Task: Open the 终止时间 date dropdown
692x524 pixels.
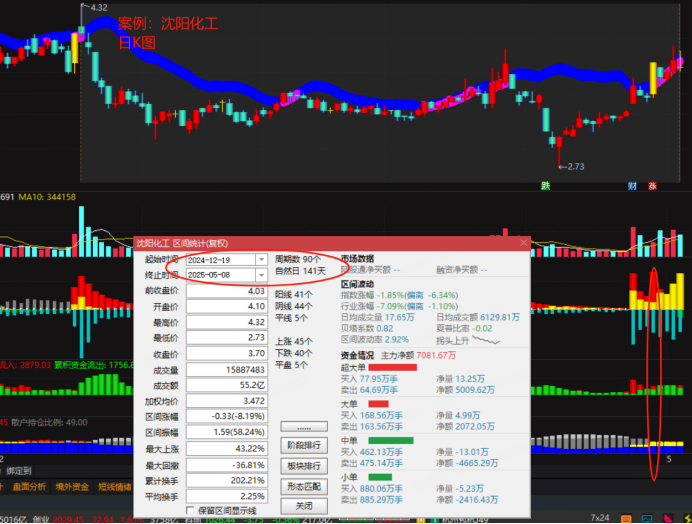Action: point(261,275)
